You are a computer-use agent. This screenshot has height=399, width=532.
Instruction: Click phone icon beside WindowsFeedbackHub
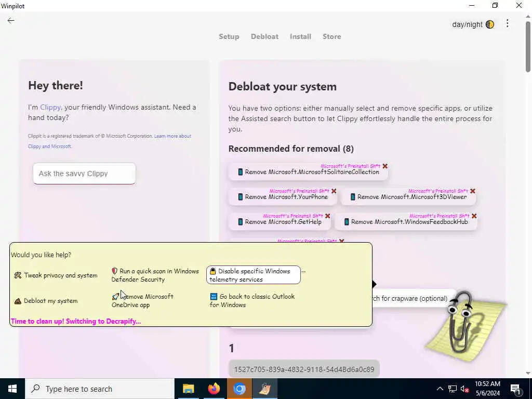coord(347,222)
